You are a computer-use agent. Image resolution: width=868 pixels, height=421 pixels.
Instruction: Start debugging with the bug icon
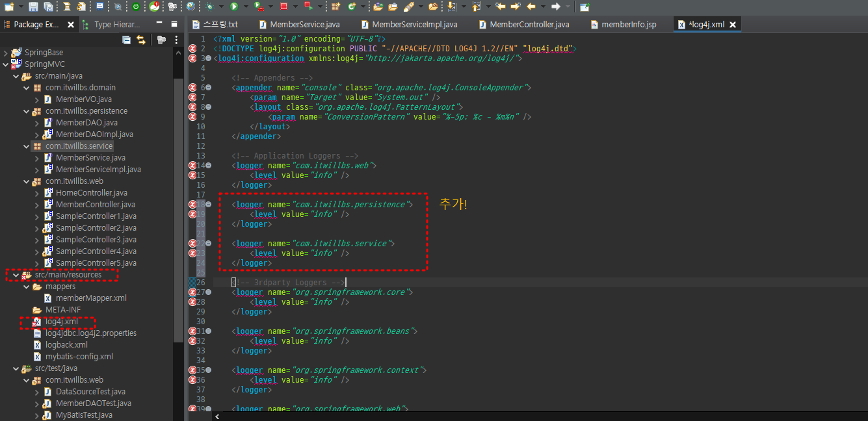pyautogui.click(x=209, y=6)
